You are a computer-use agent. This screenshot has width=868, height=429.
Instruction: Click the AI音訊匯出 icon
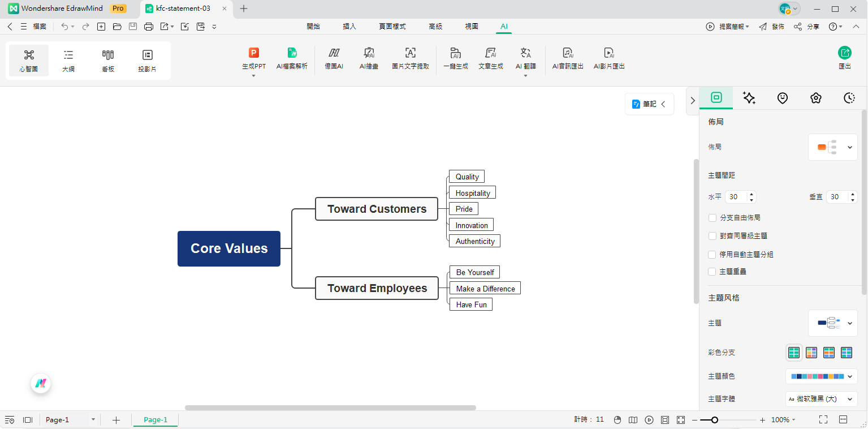pos(568,53)
